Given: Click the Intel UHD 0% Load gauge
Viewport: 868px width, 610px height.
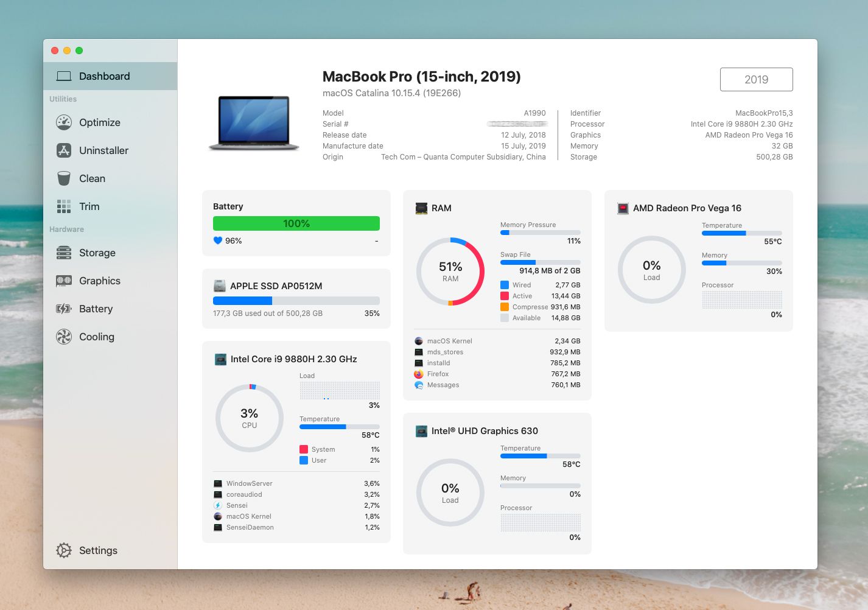Looking at the screenshot, I should (450, 493).
